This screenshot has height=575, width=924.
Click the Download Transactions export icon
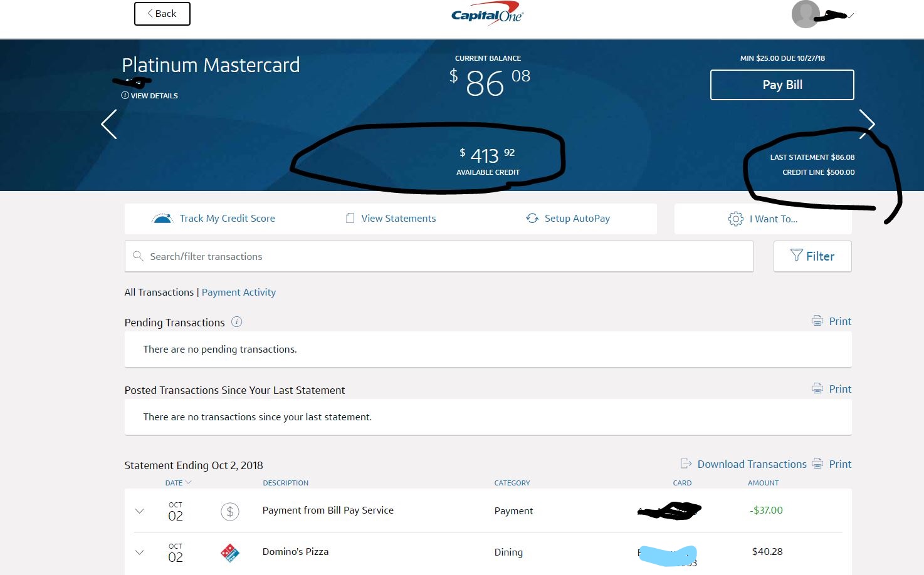tap(686, 464)
